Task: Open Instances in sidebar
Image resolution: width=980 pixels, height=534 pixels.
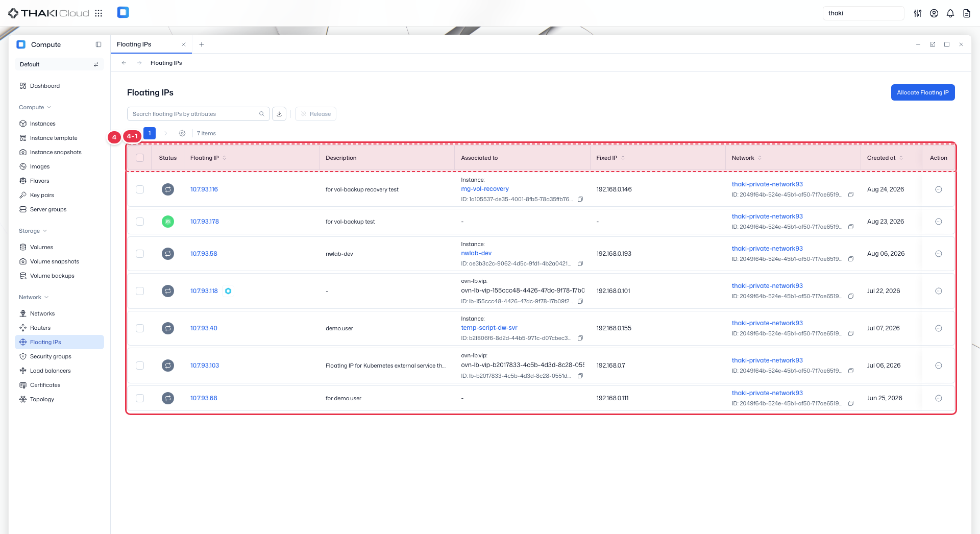Action: coord(59,124)
